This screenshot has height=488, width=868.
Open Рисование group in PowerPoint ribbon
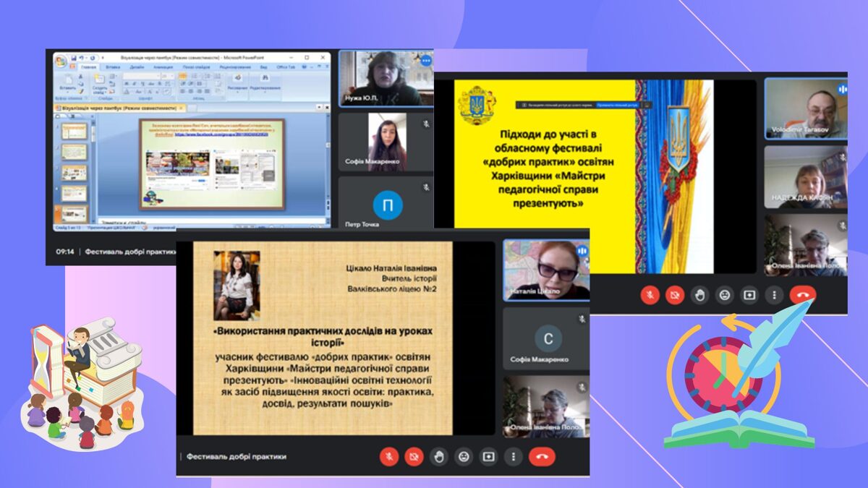pos(237,85)
